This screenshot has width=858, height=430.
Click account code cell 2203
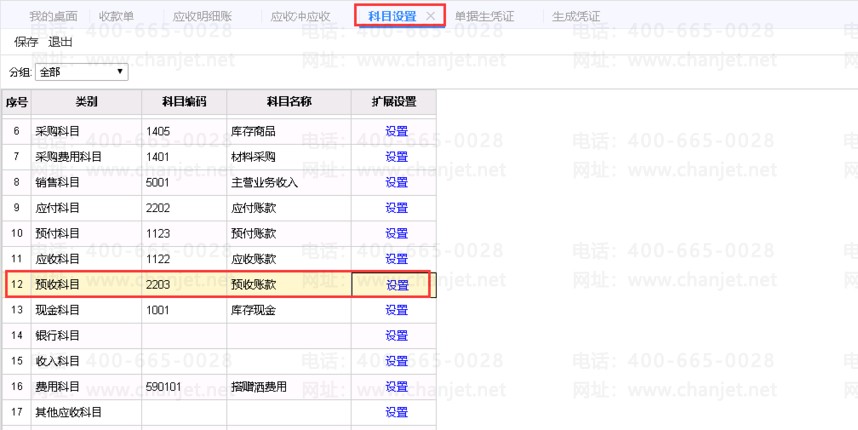(x=184, y=284)
